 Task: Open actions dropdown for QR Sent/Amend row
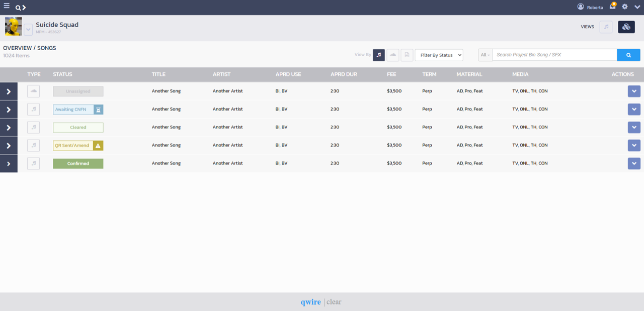tap(634, 145)
